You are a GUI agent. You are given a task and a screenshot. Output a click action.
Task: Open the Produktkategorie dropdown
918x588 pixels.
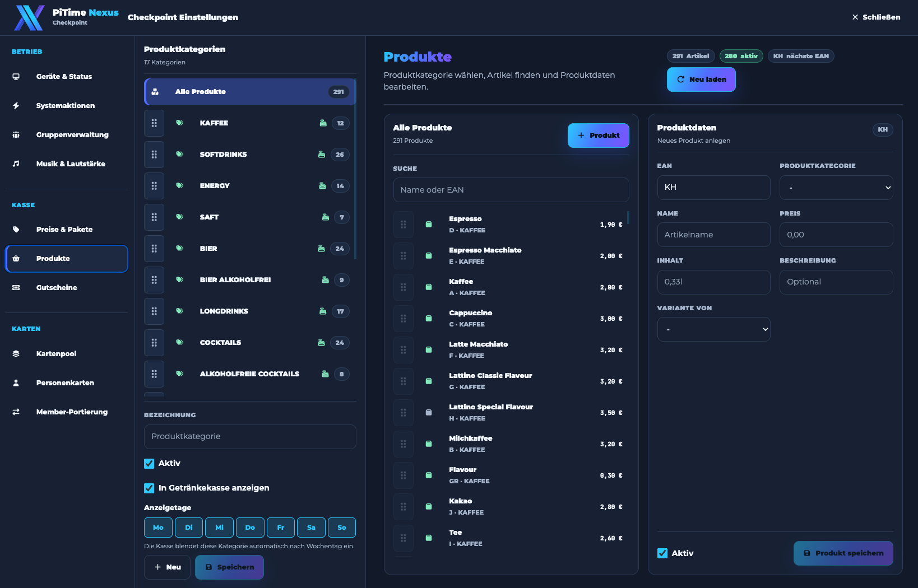coord(836,188)
